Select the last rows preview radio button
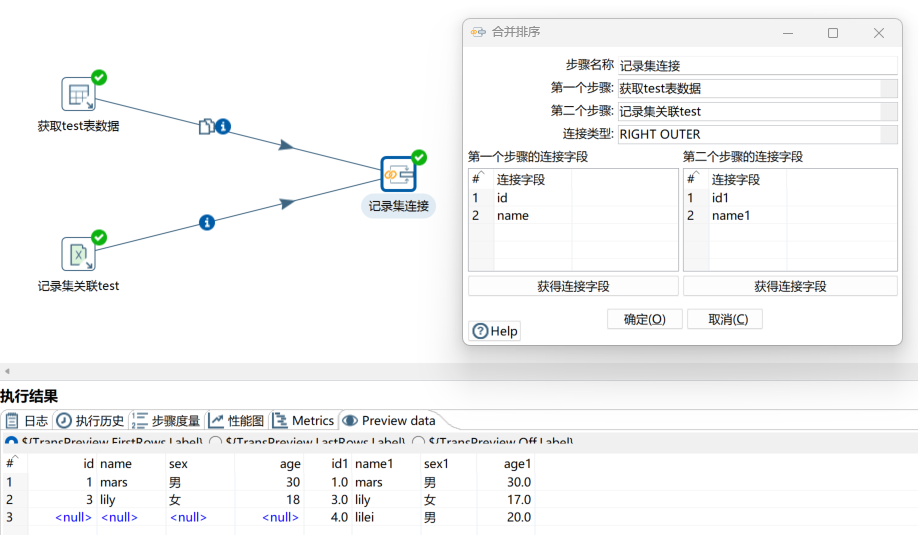 215,441
